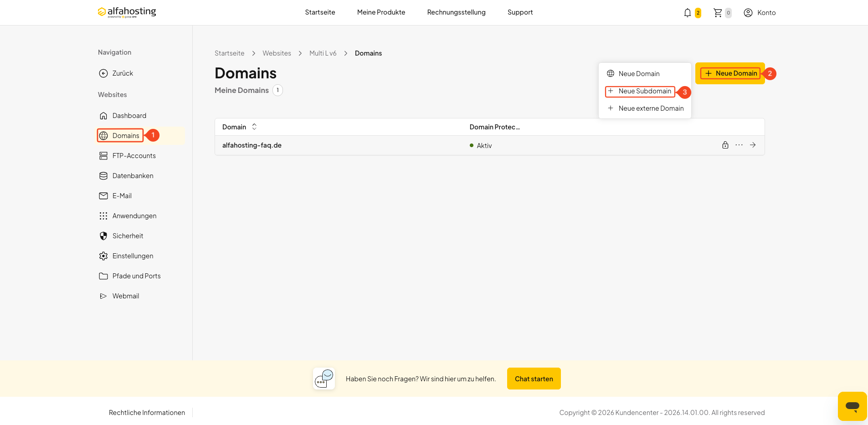Click the cart count badge 0

(x=728, y=13)
